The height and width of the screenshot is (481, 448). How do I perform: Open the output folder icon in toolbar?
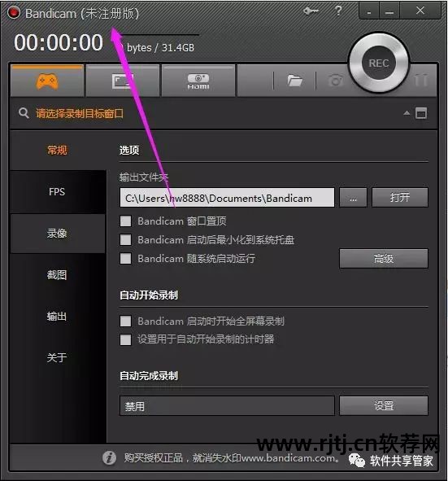click(294, 81)
